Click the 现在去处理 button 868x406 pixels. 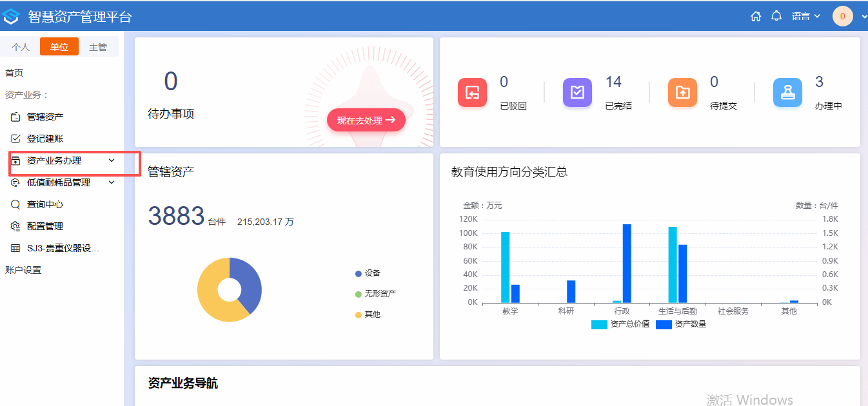point(366,121)
